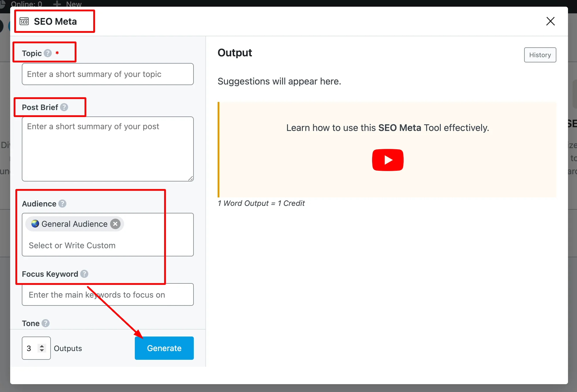Click the Audience help question icon
577x392 pixels.
pos(62,204)
